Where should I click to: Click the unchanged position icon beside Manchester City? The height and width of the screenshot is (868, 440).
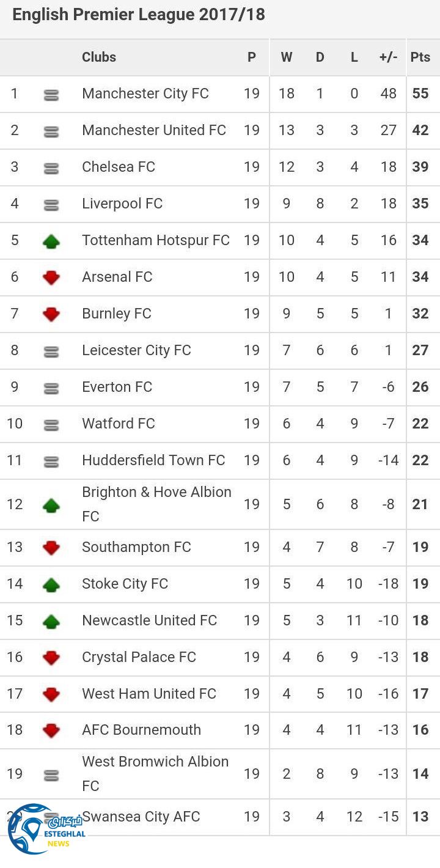(51, 95)
